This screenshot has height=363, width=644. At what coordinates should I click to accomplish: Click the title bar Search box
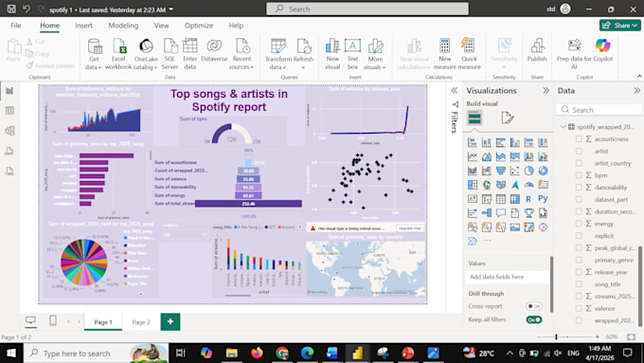pos(367,9)
